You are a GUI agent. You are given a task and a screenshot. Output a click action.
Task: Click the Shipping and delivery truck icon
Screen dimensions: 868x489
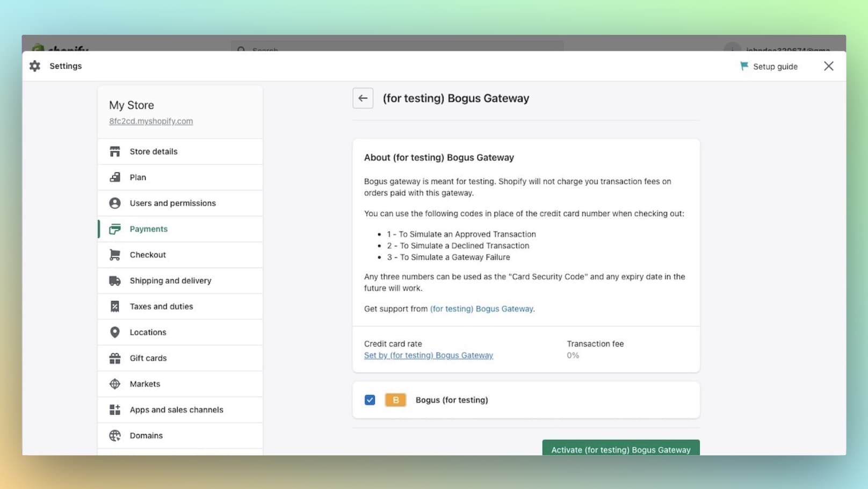[114, 280]
